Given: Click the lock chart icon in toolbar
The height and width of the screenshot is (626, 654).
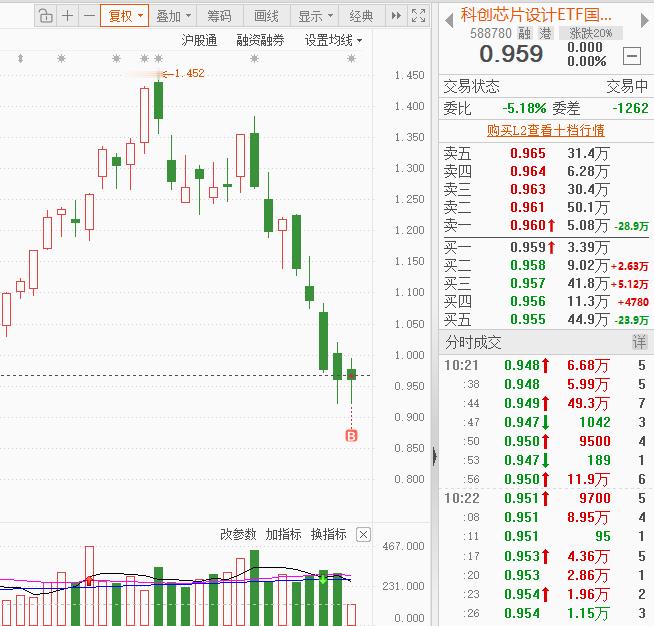Looking at the screenshot, I should (x=45, y=16).
